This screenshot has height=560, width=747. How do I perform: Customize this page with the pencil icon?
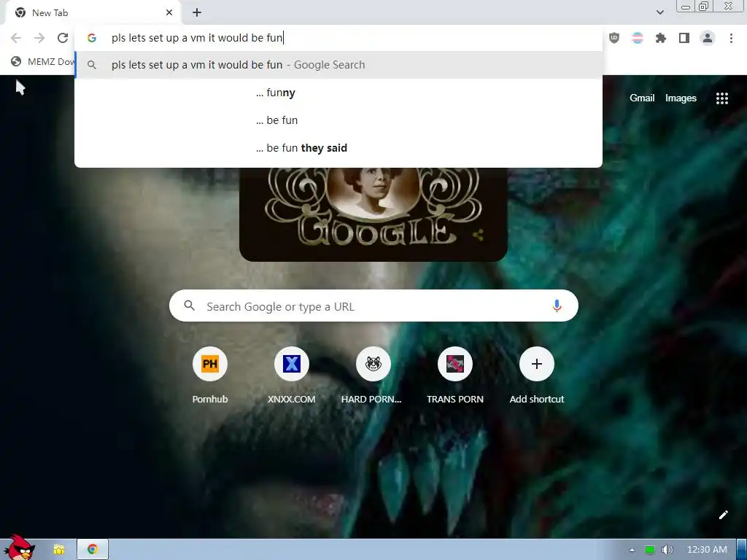[x=723, y=515]
